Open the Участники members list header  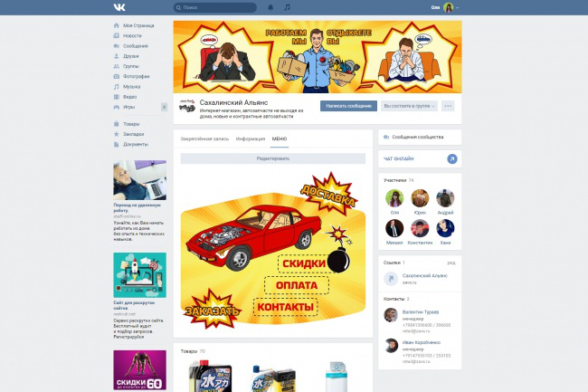click(x=398, y=180)
